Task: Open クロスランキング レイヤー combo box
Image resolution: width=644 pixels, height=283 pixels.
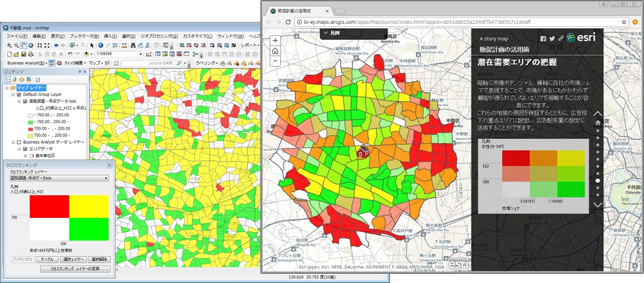Action: [x=59, y=178]
